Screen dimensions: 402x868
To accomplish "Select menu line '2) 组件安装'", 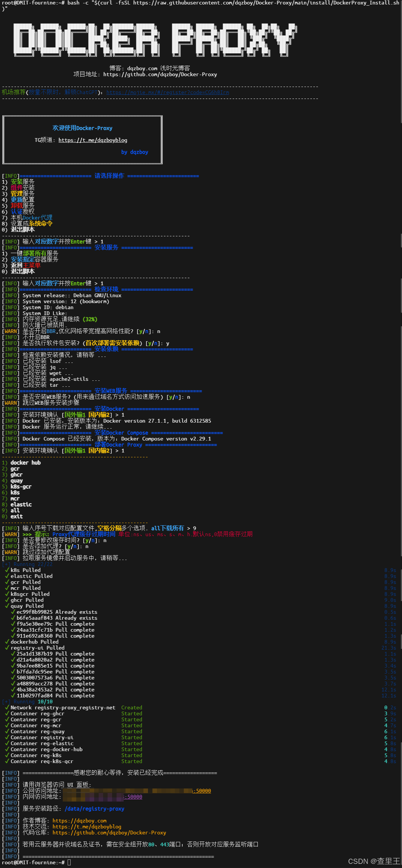I will point(18,188).
